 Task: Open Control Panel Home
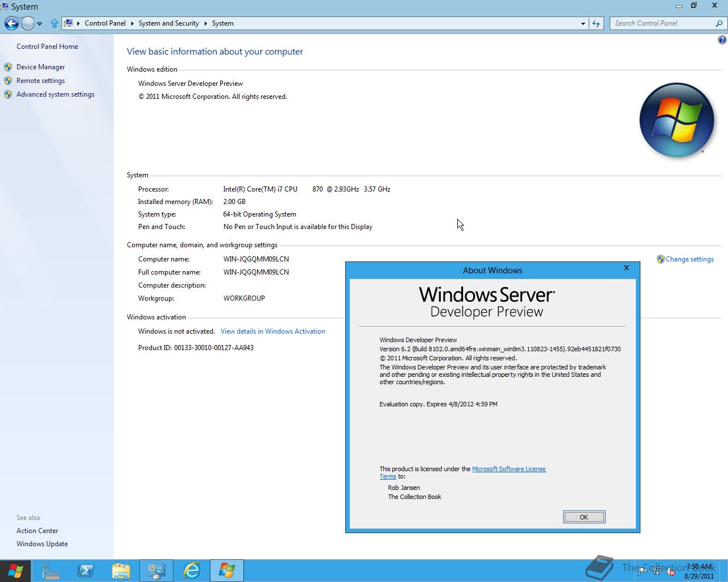point(47,47)
